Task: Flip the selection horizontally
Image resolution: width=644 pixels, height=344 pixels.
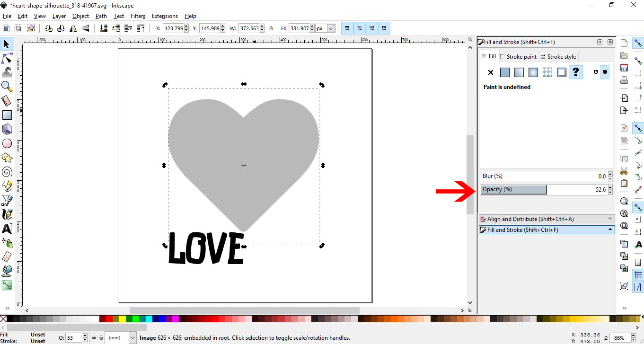Action: point(73,28)
